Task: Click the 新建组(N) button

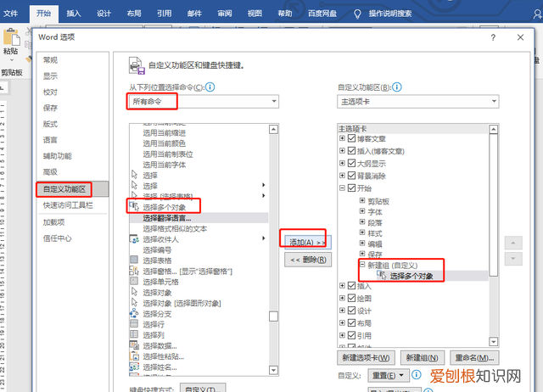Action: point(423,357)
